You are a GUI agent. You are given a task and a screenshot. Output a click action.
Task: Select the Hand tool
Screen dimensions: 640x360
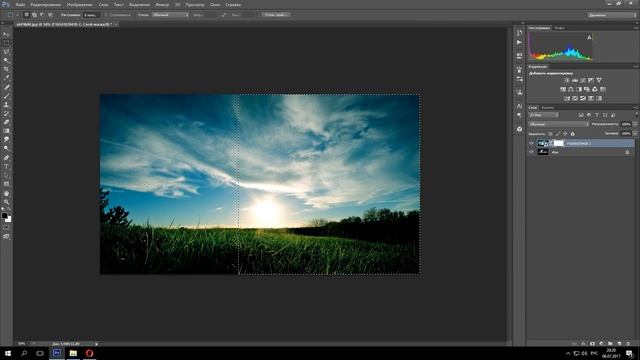tap(6, 193)
